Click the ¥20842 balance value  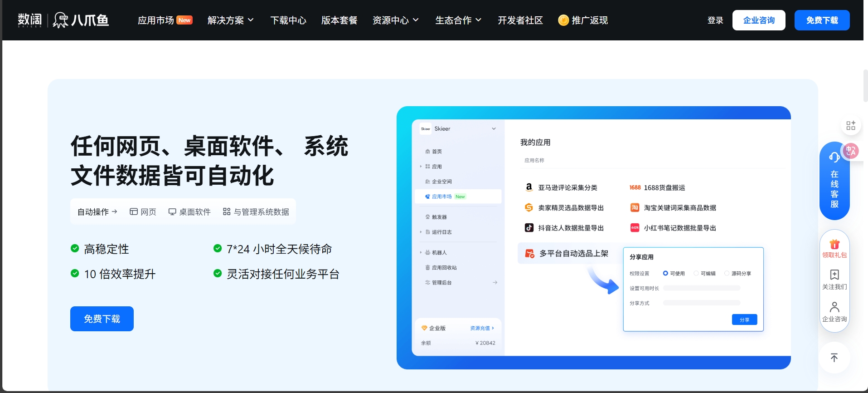coord(485,343)
